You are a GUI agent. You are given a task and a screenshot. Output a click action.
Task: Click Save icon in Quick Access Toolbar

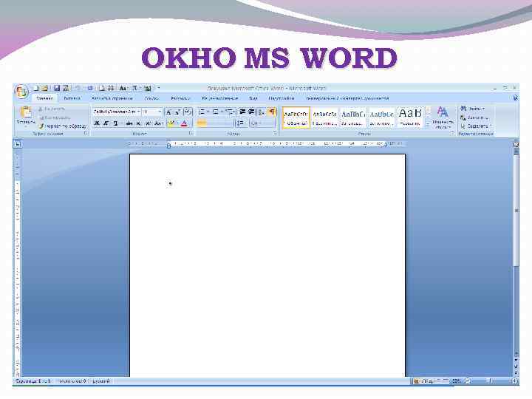coord(57,89)
